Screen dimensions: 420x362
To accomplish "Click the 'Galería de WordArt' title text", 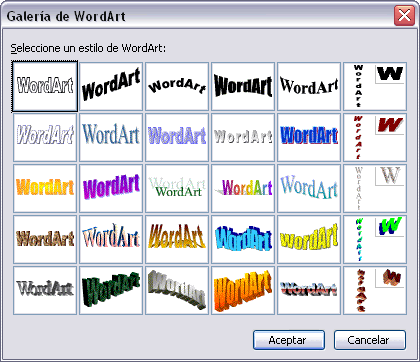I will (x=66, y=16).
